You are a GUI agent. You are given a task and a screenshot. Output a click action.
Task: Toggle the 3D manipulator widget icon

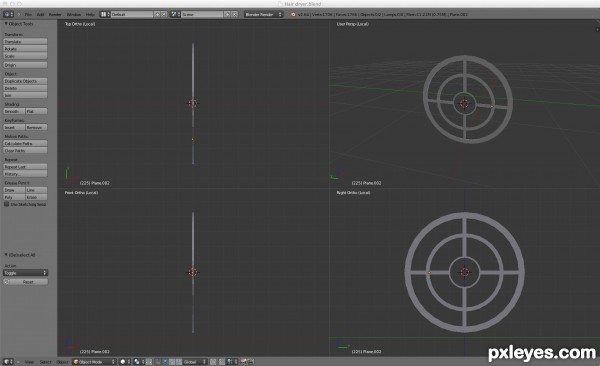[149, 361]
